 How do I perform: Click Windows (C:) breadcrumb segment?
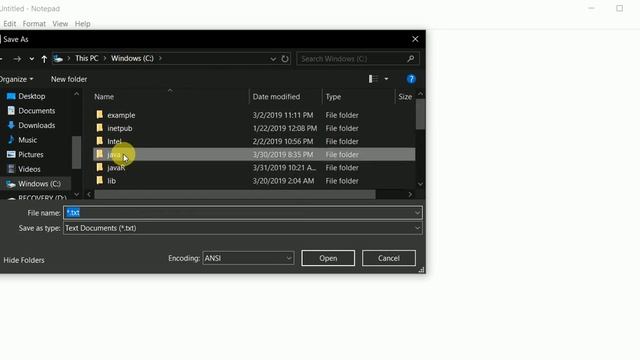132,58
